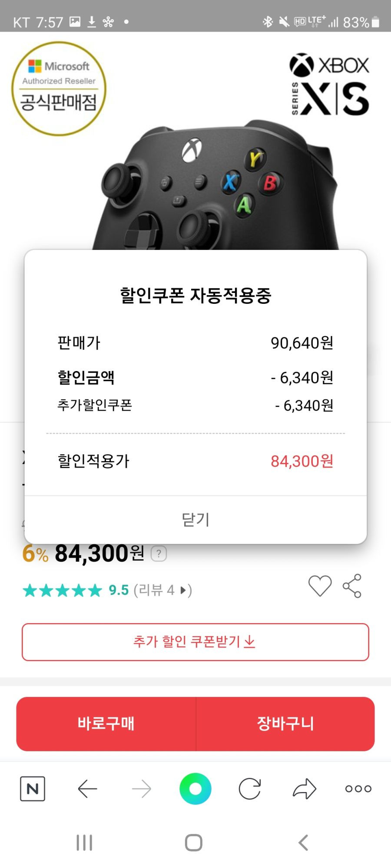Tap the browser share arrow icon
This screenshot has height=868, width=391.
click(x=304, y=789)
